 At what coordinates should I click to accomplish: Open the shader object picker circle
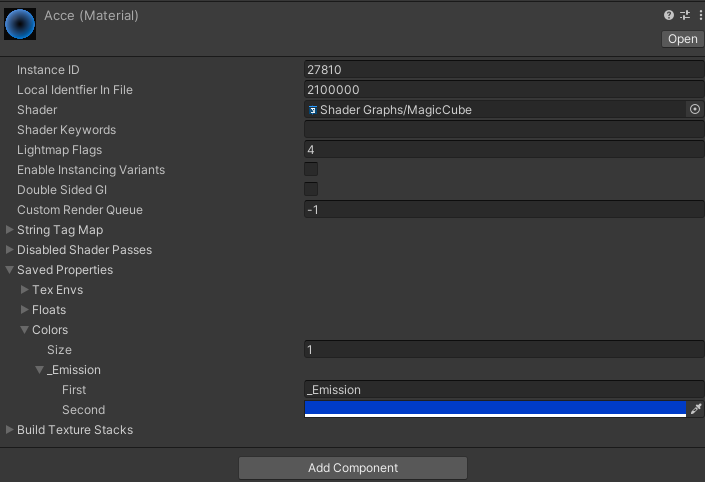(x=695, y=109)
